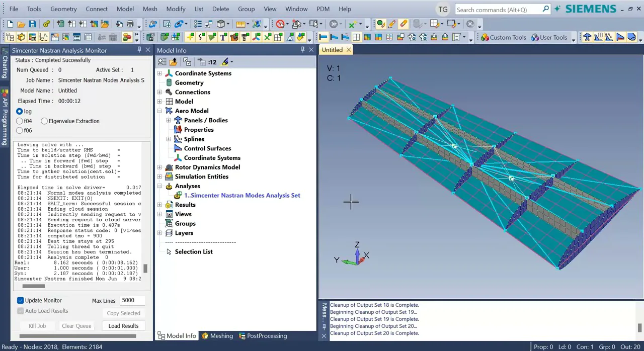Pin the Analysis Monitor panel

139,50
